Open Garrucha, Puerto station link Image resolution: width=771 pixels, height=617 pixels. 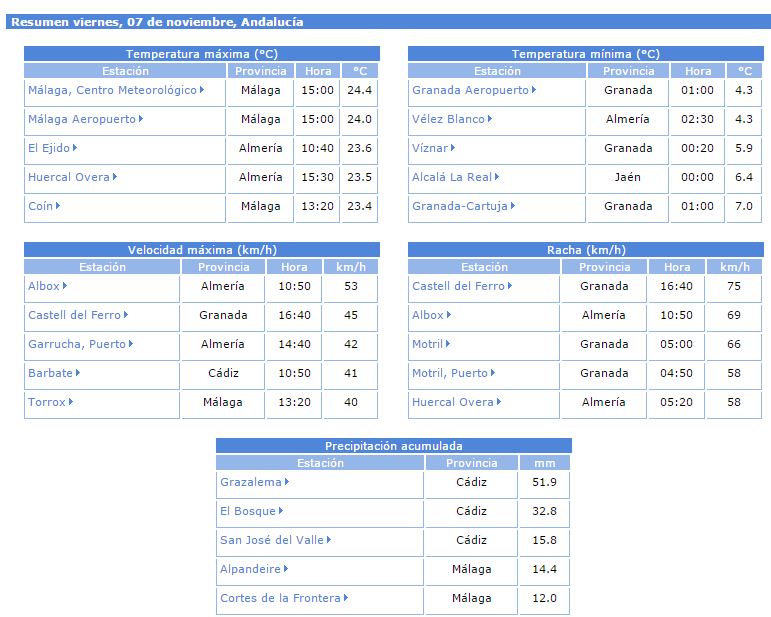tap(81, 344)
